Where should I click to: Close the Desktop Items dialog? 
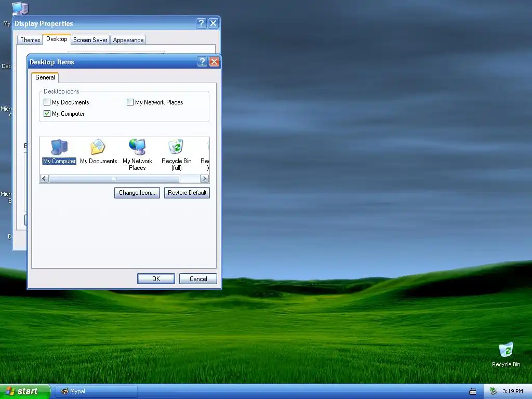[x=214, y=62]
